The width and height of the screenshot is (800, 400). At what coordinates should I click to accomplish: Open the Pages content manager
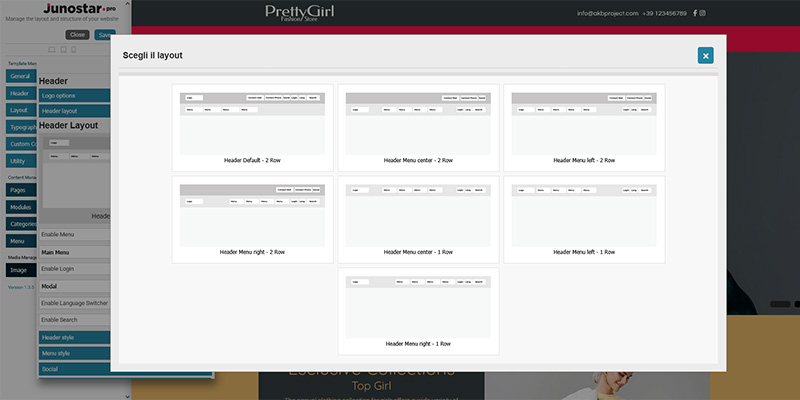point(21,190)
